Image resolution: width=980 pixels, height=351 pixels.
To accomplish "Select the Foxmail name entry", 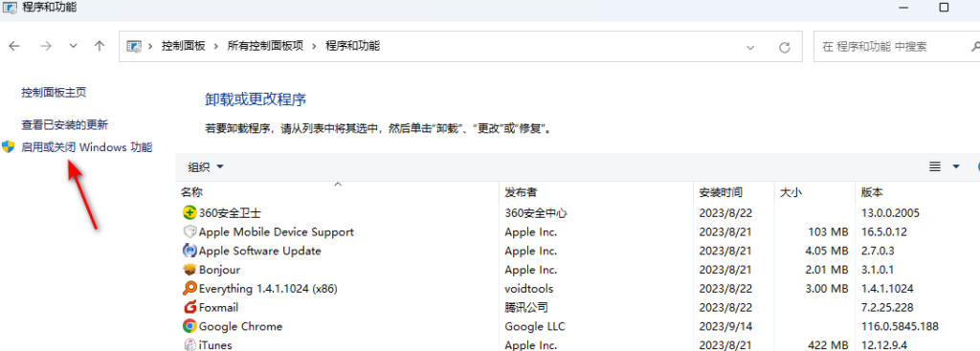I will pyautogui.click(x=219, y=307).
